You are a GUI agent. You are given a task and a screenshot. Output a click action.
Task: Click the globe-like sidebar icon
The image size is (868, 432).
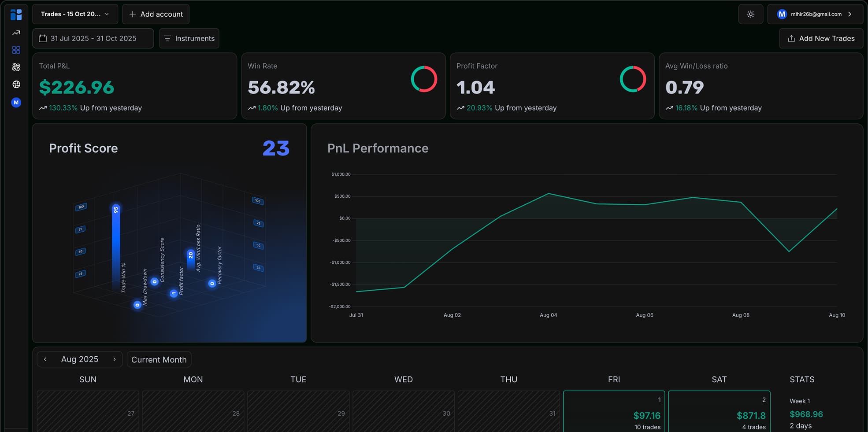coord(16,84)
